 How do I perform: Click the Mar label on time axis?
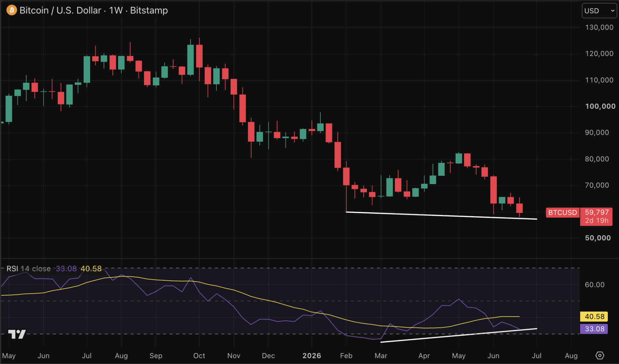click(x=381, y=356)
